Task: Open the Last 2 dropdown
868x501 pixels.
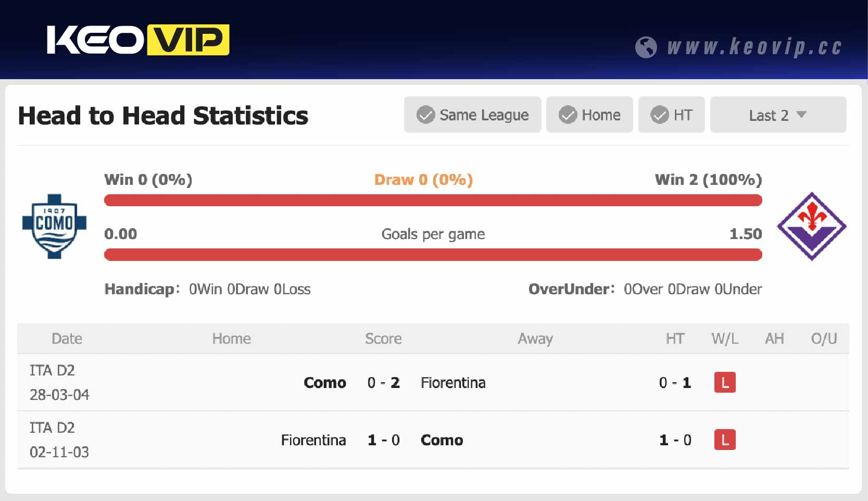Action: pos(778,115)
